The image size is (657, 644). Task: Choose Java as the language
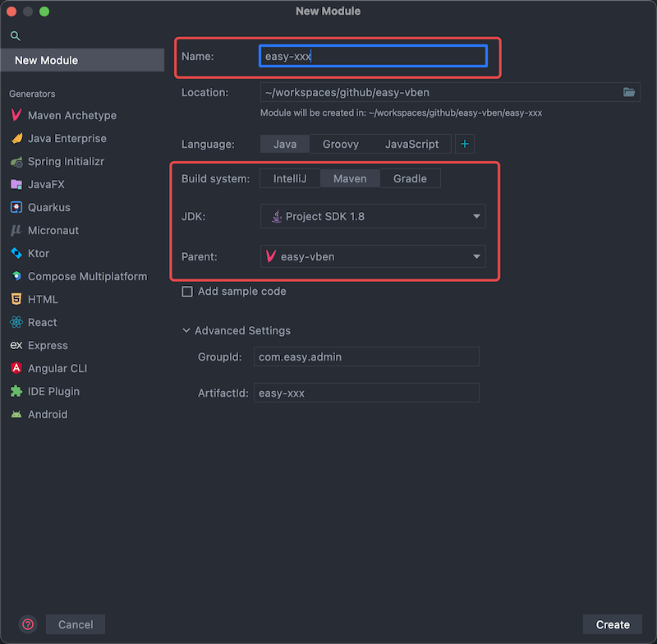[x=285, y=144]
